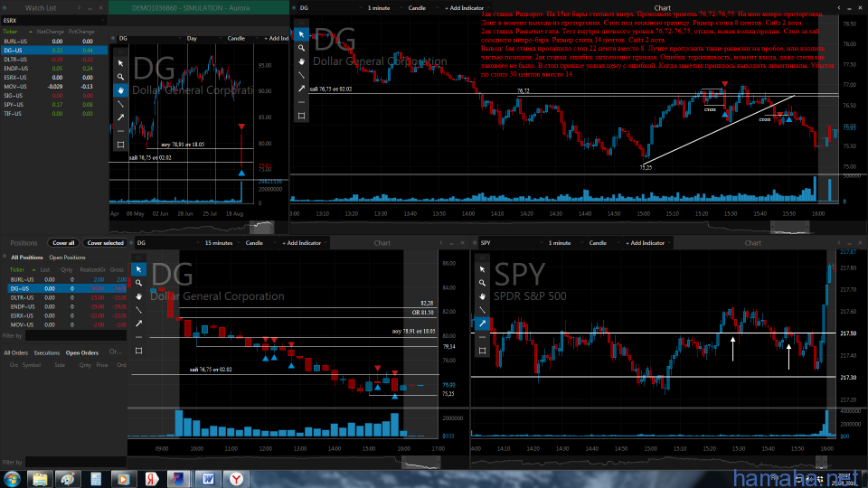868x488 pixels.
Task: Select arrow drawing tool in DG Day chart
Action: coord(120,117)
